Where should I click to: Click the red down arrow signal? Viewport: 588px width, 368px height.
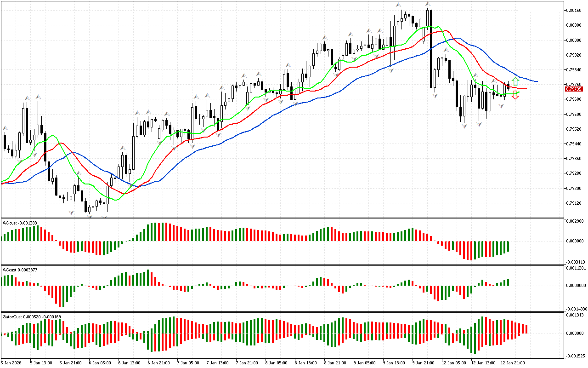coord(515,96)
